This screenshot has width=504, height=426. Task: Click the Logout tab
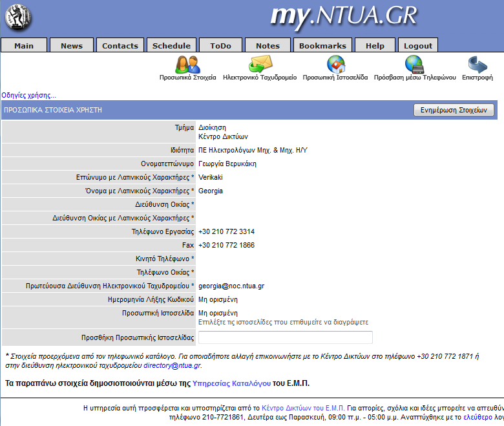[x=418, y=46]
